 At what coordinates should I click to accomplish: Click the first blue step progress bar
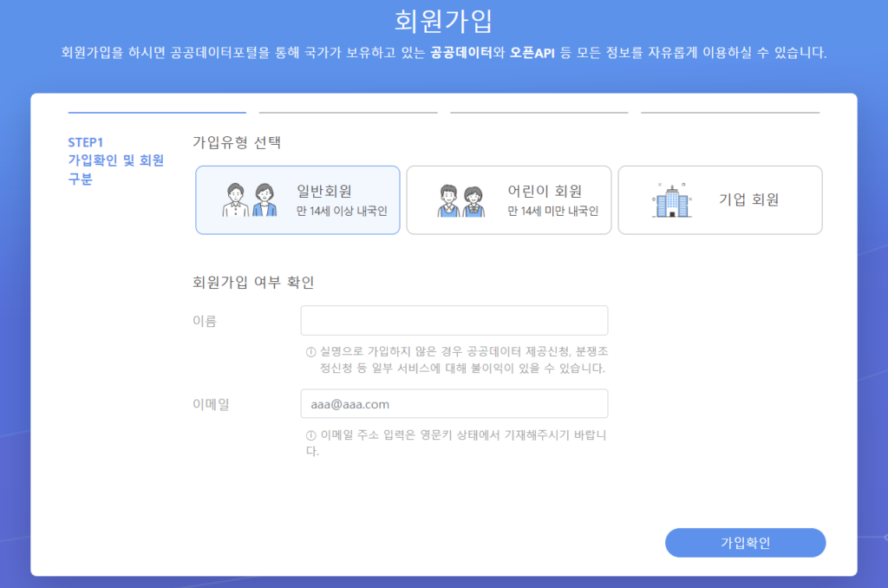coord(157,112)
